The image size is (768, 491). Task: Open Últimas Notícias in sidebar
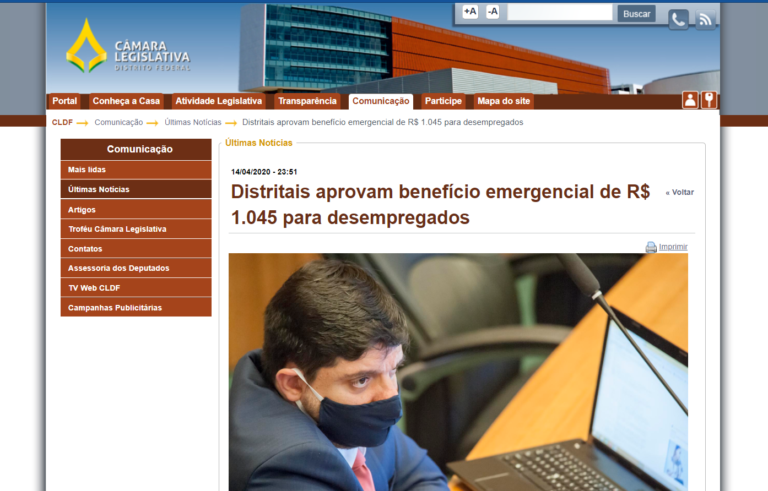pyautogui.click(x=136, y=189)
